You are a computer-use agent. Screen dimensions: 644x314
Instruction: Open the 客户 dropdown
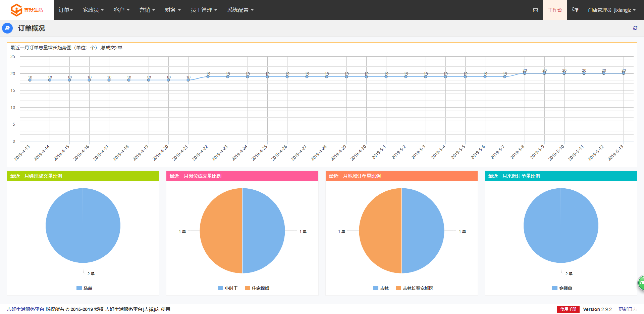[x=121, y=10]
